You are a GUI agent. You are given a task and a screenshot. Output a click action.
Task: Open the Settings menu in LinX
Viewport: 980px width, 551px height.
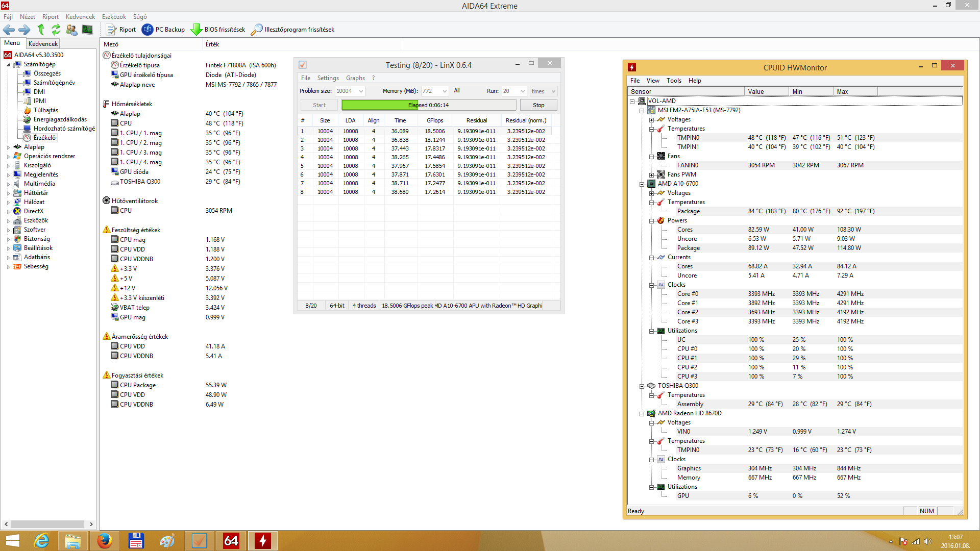pyautogui.click(x=328, y=78)
